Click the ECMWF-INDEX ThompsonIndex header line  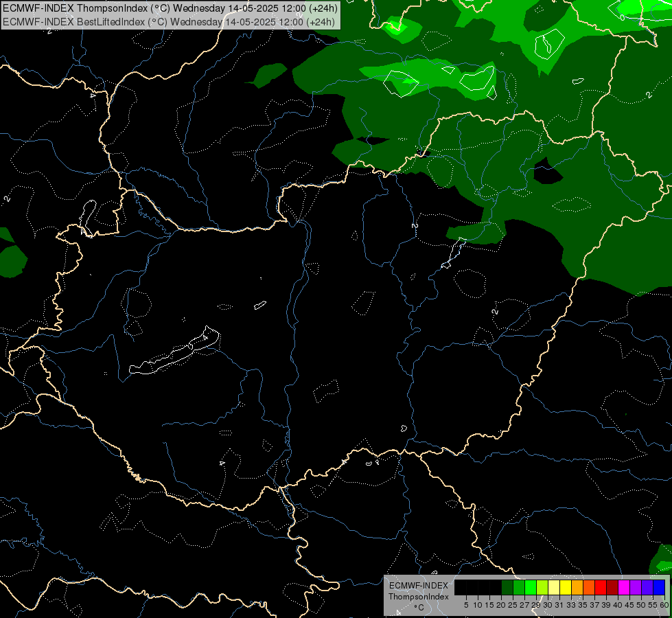click(x=170, y=8)
